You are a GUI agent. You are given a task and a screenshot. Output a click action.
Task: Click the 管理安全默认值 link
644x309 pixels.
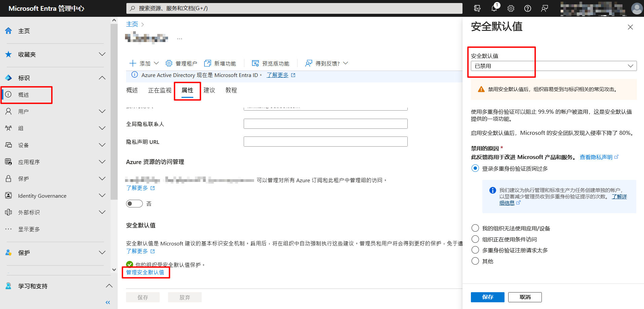[x=145, y=272]
